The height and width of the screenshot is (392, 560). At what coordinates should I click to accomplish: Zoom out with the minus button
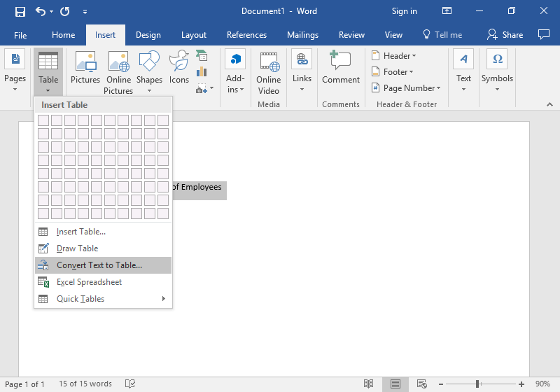441,384
